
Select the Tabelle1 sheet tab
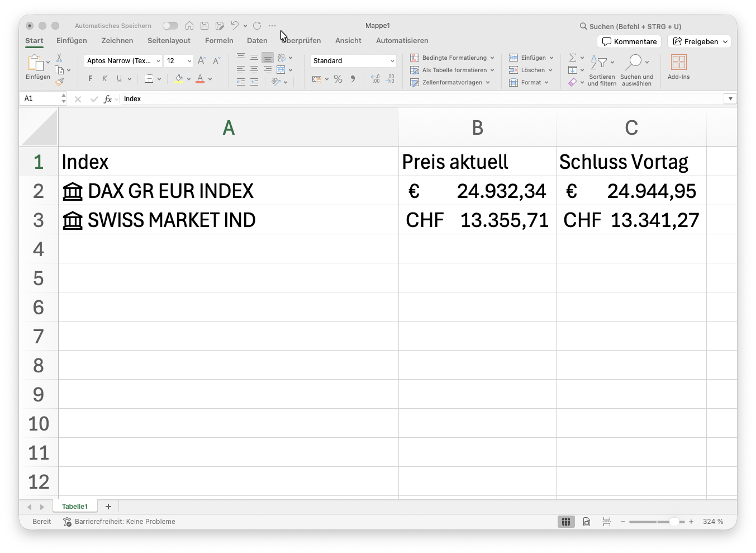point(75,507)
